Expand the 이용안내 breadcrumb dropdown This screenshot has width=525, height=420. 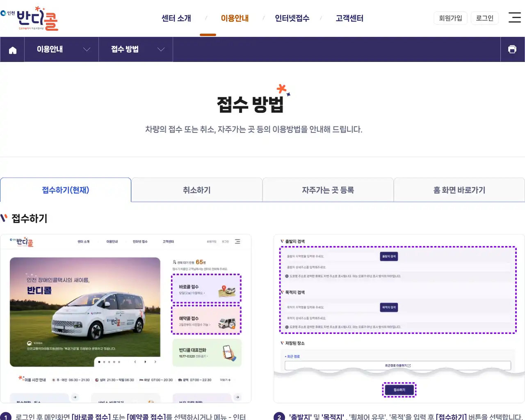pyautogui.click(x=62, y=49)
